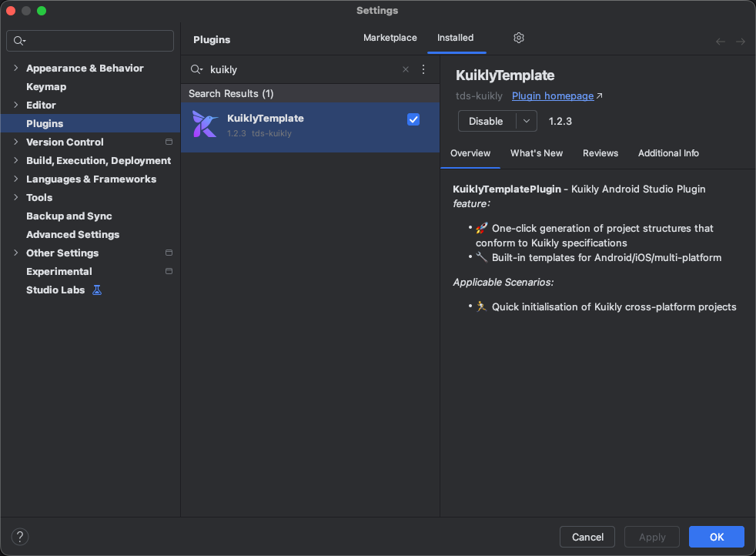This screenshot has height=556, width=756.
Task: Open the Overview tab
Action: [x=470, y=153]
